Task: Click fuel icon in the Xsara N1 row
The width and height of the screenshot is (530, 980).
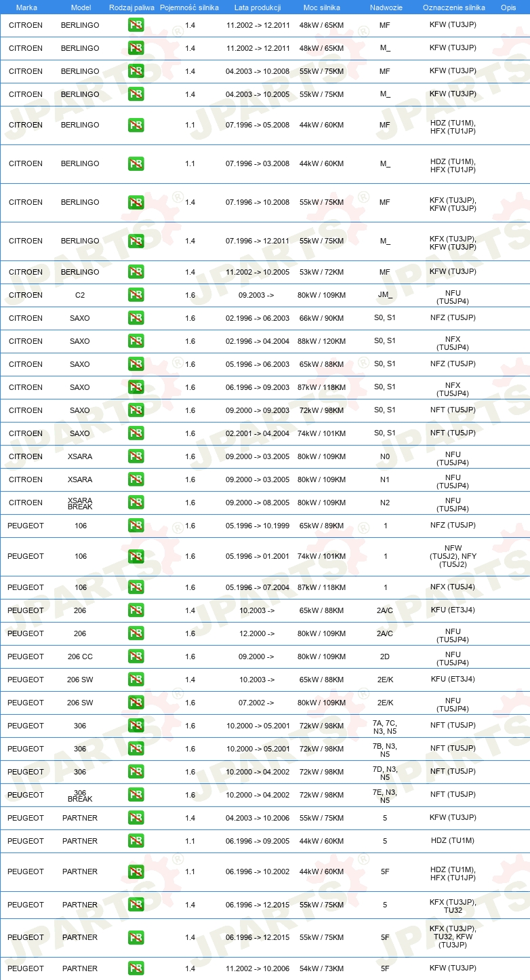Action: coord(136,479)
